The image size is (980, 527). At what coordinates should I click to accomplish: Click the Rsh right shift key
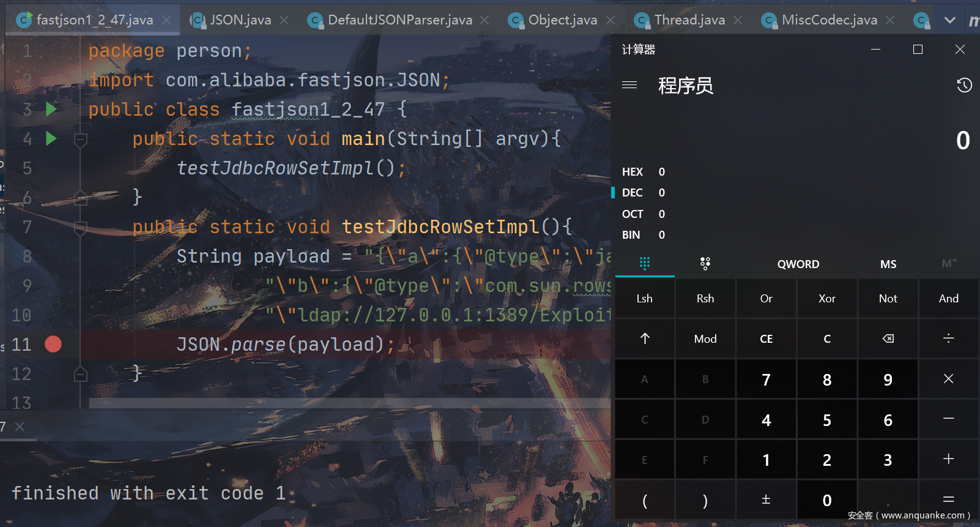pos(705,299)
